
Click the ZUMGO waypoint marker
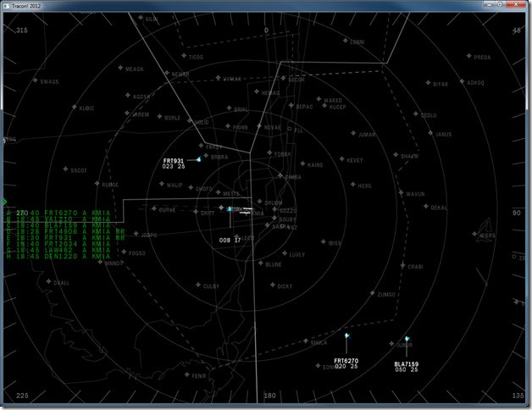pos(372,294)
